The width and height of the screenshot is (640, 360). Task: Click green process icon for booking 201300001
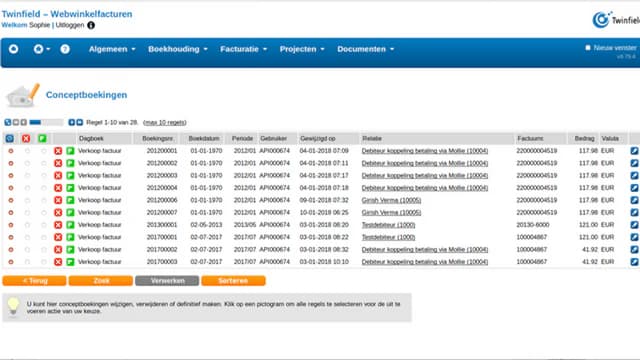(70, 225)
